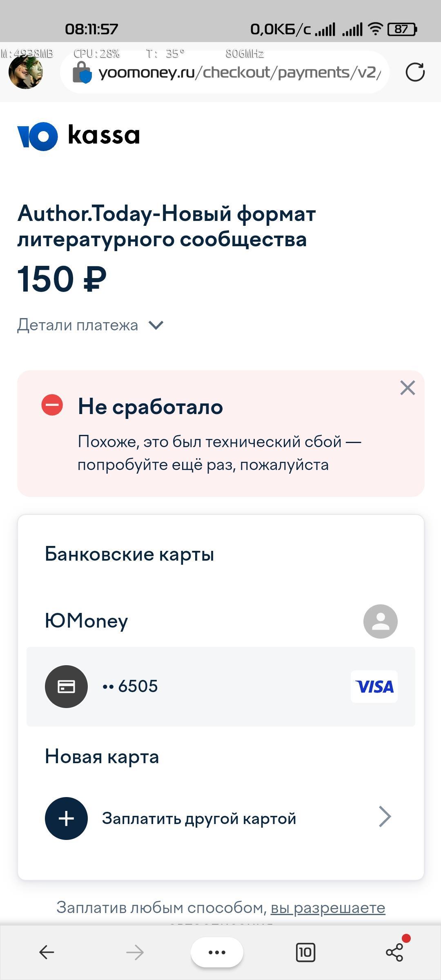Tap the site security lock icon

coord(82,72)
